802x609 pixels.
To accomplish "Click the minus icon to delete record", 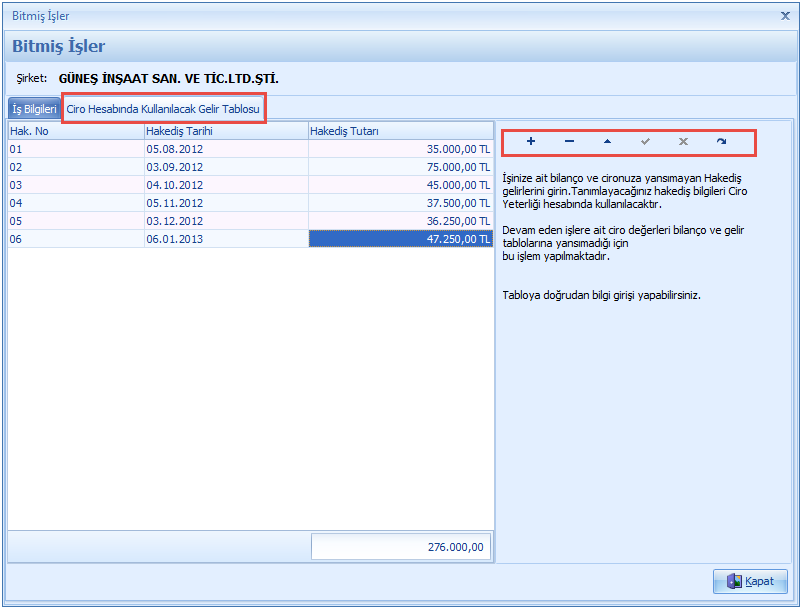I will (569, 142).
